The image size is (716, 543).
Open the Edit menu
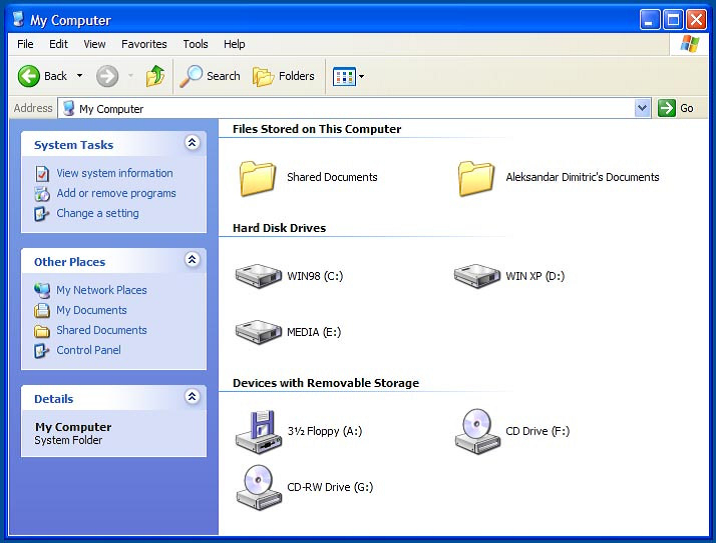pos(58,44)
